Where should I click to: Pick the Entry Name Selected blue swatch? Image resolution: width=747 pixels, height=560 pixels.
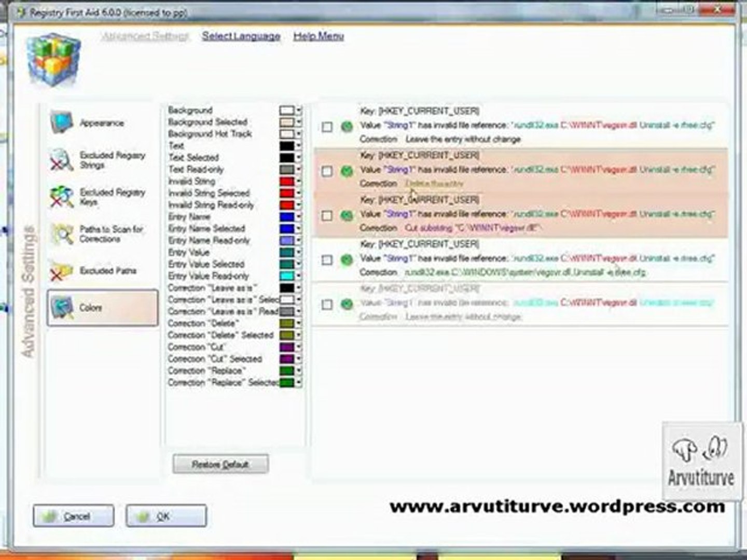287,229
